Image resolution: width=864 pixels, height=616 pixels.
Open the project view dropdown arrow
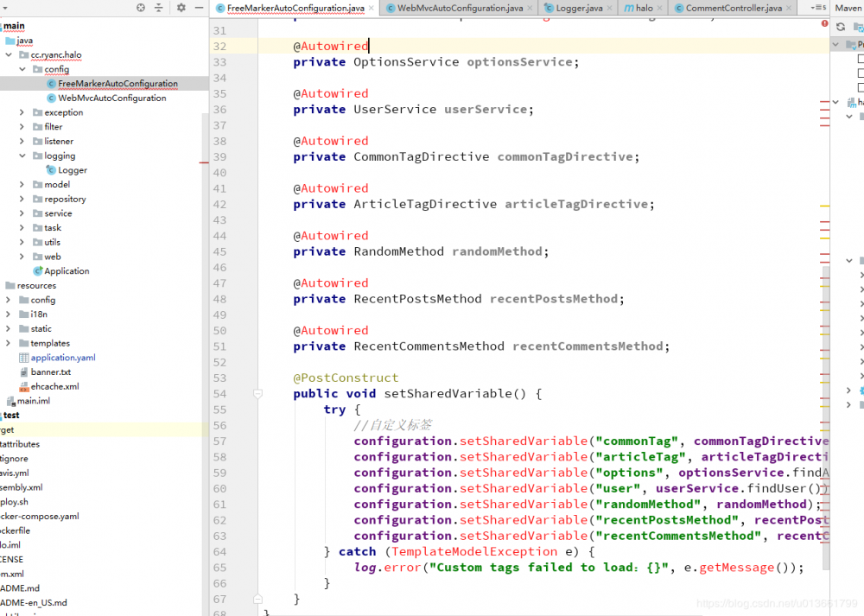point(5,9)
